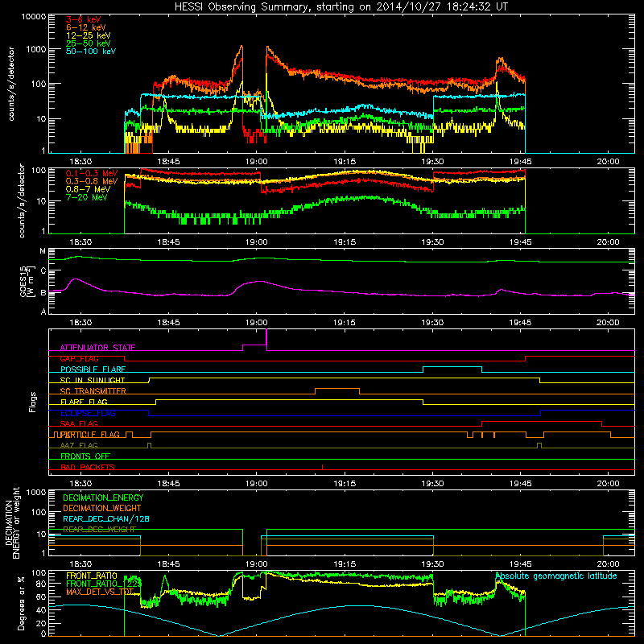Viewport: 644px width, 644px height.
Task: Select the DECIMATION_WEIGHT legend label
Action: tap(102, 509)
